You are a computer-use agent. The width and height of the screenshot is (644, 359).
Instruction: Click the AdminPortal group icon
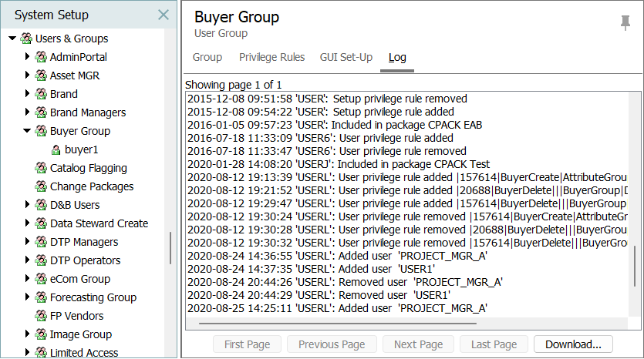point(41,57)
